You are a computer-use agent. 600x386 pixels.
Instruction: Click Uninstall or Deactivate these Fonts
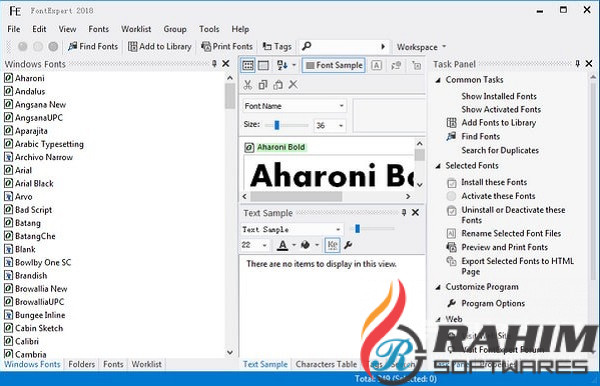coord(513,215)
